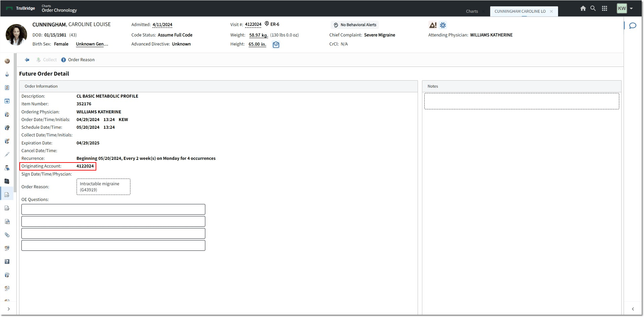
Task: Open the report with calendar sidebar icon
Action: coord(7,221)
